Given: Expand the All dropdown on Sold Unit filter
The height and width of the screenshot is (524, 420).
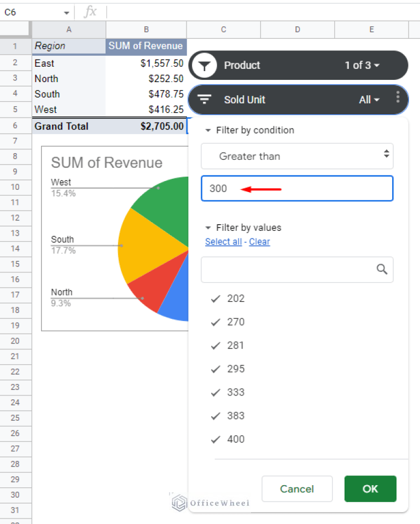Looking at the screenshot, I should tap(370, 100).
